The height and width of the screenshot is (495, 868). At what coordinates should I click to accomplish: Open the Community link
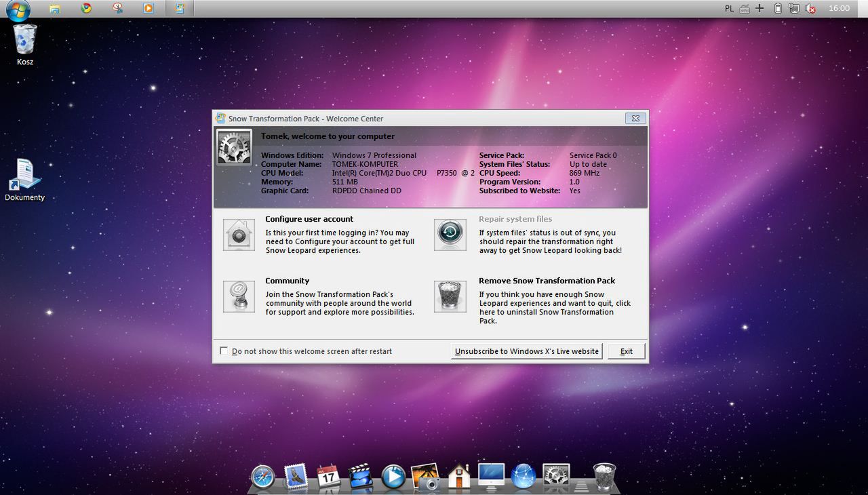(287, 281)
